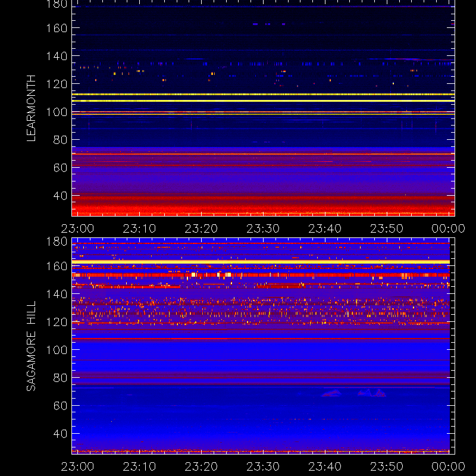The width and height of the screenshot is (476, 476).
Task: Select the 120 tick label on Sagamore Hill plot
Action: (x=57, y=322)
